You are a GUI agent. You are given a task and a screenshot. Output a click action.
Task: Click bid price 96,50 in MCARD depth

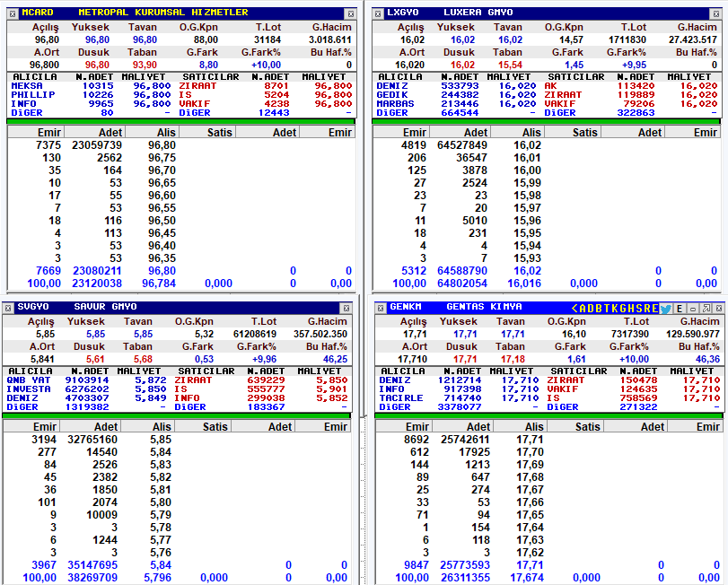(162, 221)
